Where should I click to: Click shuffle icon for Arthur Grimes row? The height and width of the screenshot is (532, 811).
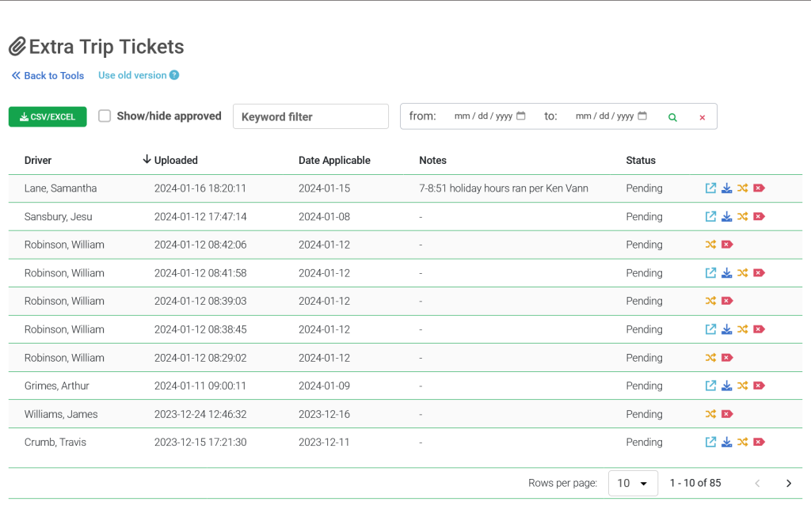tap(742, 386)
